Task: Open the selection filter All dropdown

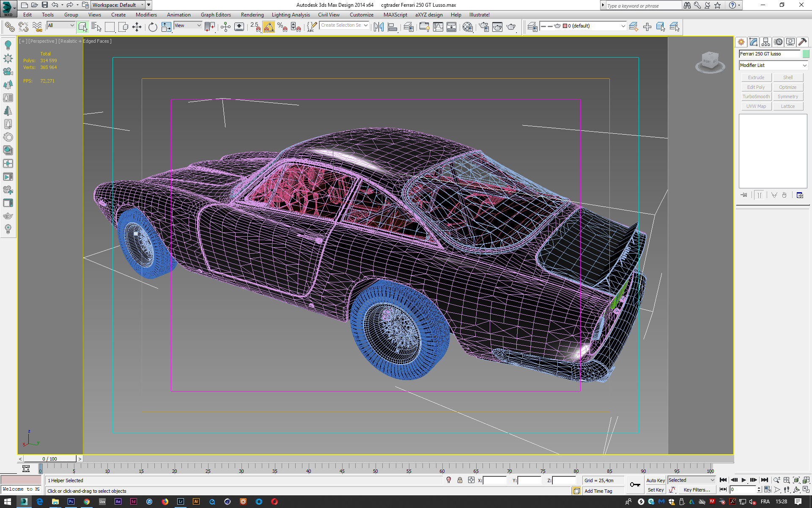Action: (x=61, y=25)
